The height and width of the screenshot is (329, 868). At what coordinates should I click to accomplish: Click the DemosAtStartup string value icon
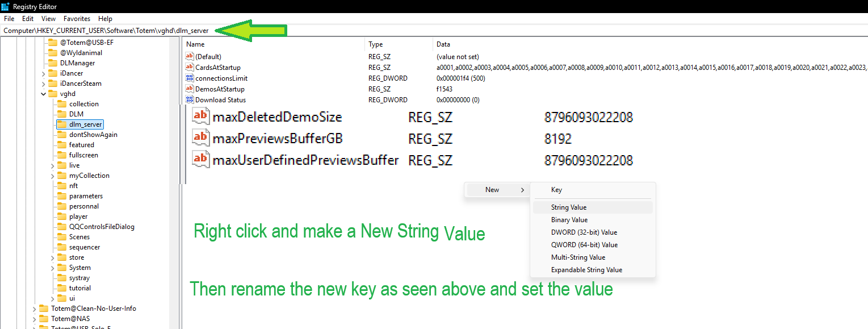coord(190,89)
